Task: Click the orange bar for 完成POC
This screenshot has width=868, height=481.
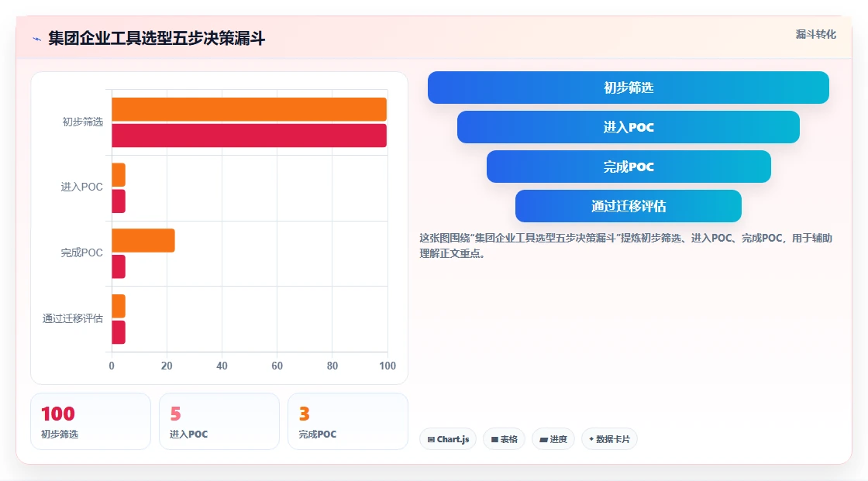Action: click(143, 240)
